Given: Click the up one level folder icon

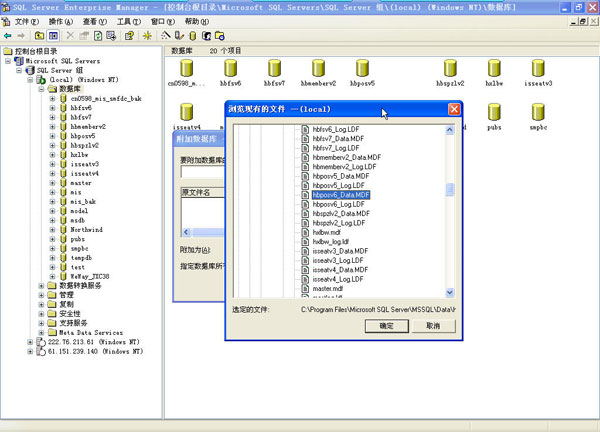Looking at the screenshot, I should click(39, 36).
